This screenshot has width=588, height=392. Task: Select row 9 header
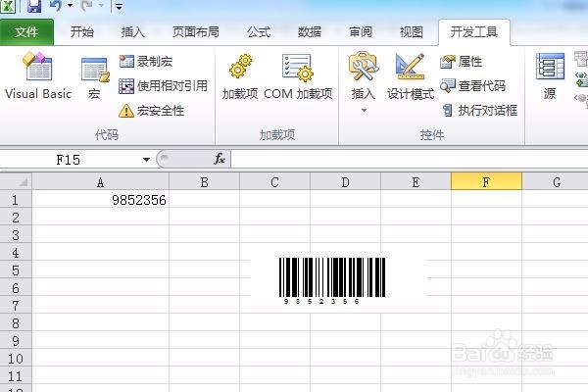[x=16, y=341]
